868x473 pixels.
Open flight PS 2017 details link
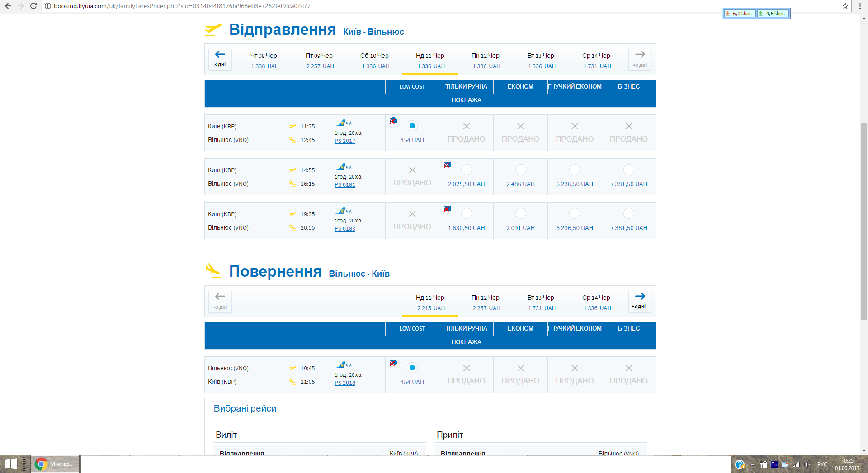tap(345, 141)
